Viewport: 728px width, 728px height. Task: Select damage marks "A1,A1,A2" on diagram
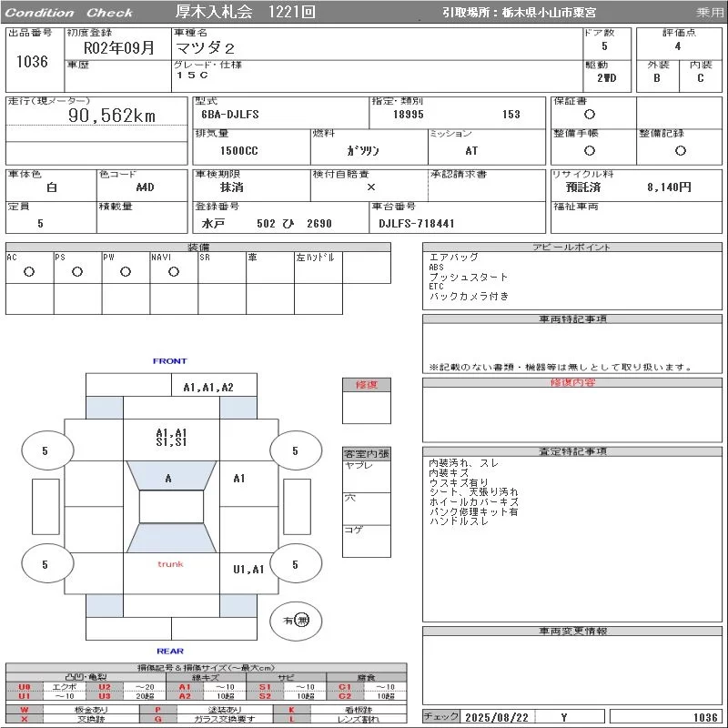click(208, 388)
